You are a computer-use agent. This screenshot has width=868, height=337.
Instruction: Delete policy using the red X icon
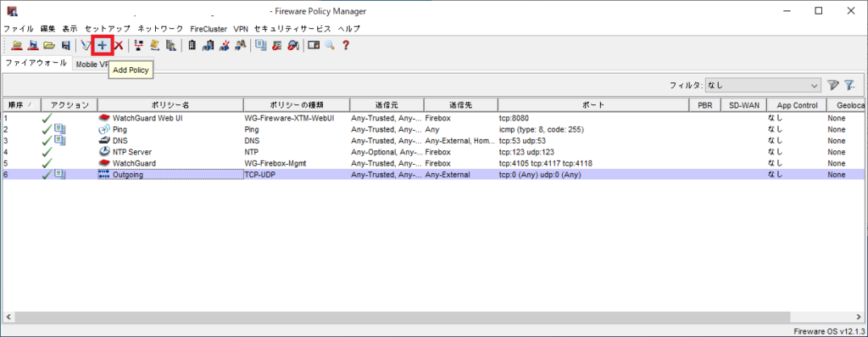(119, 46)
